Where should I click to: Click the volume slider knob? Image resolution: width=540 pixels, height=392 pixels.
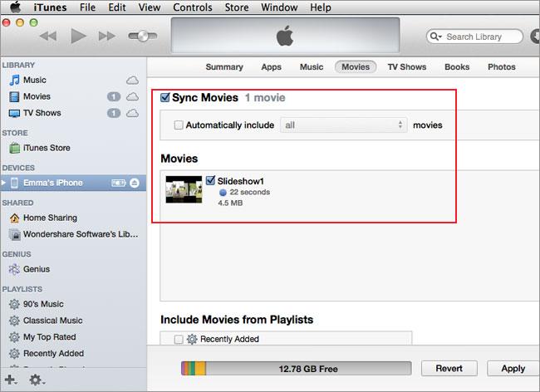point(143,36)
